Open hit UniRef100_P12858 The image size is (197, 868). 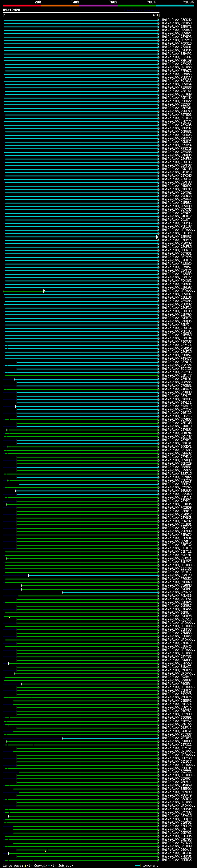176,23
